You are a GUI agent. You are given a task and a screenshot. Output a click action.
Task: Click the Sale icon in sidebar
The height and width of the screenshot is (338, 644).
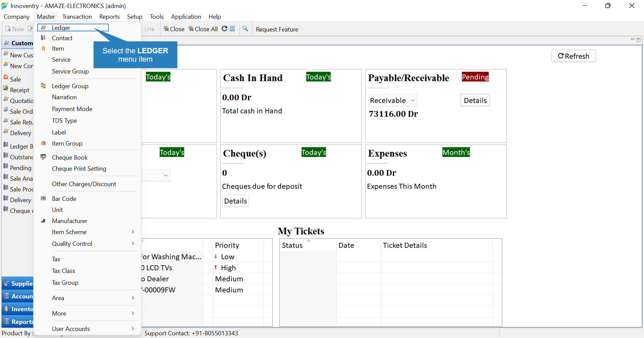pyautogui.click(x=6, y=77)
